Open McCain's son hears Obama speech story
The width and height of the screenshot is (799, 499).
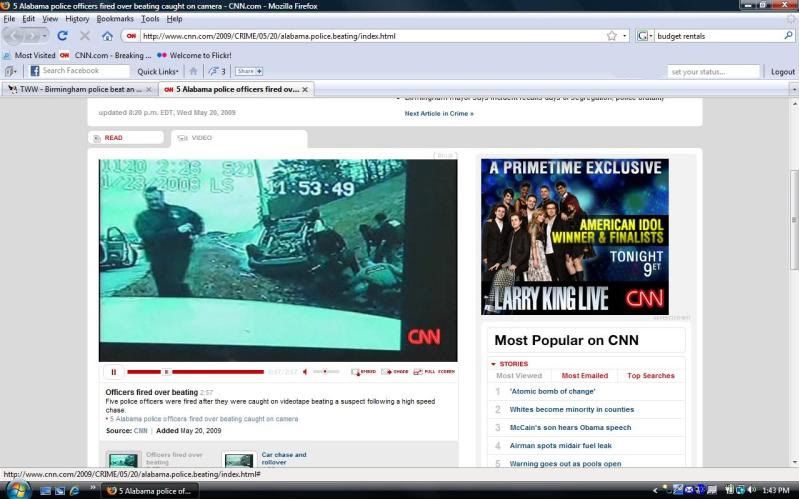pos(570,428)
